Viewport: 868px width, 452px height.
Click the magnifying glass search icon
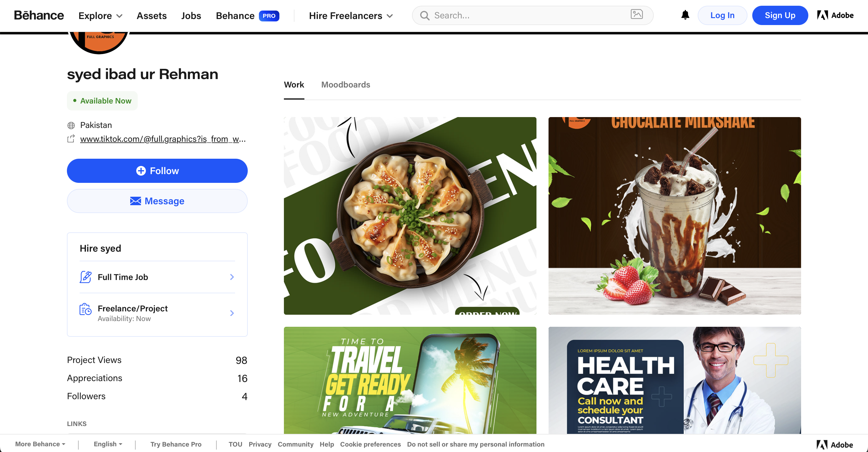[x=425, y=15]
